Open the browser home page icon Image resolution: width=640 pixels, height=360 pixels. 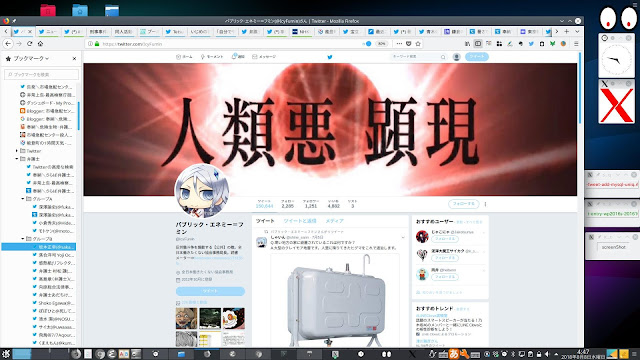coord(40,44)
